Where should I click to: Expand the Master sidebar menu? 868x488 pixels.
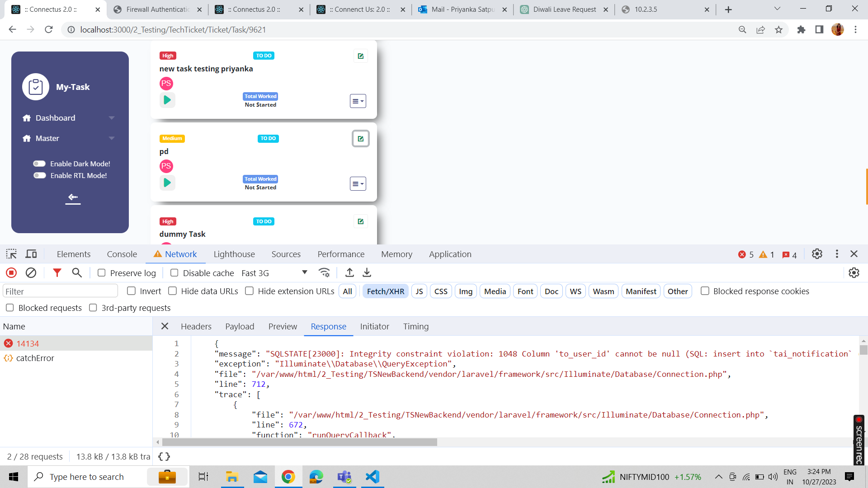coord(69,138)
